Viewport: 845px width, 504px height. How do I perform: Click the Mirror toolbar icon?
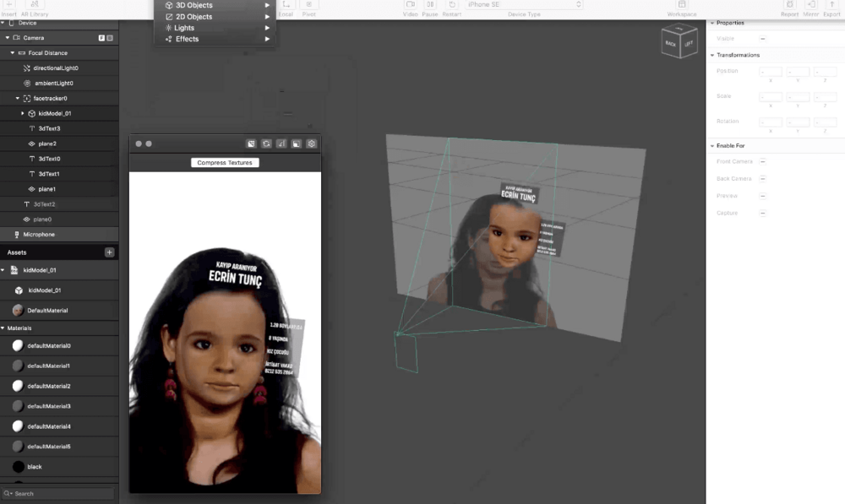pos(811,5)
